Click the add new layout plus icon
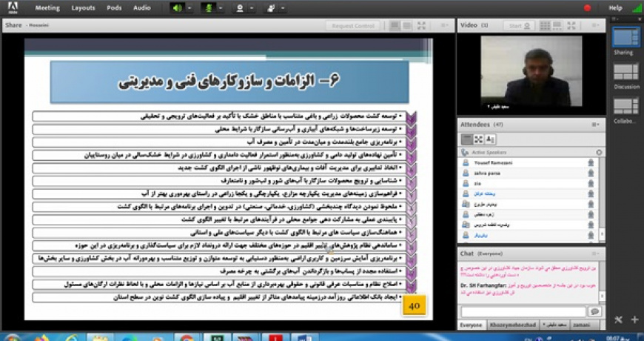This screenshot has width=644, height=341. click(x=634, y=320)
